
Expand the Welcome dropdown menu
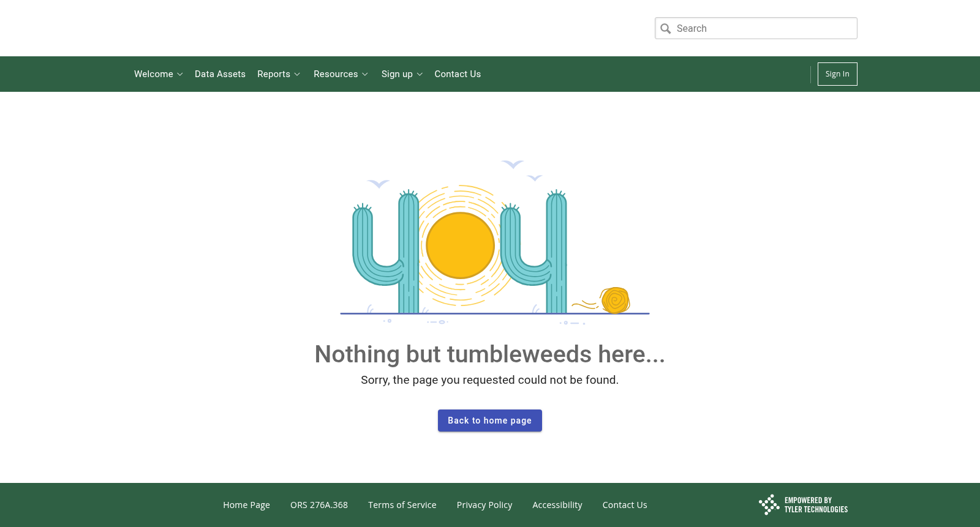pyautogui.click(x=159, y=74)
